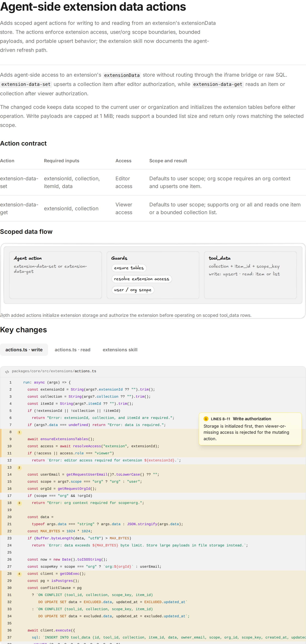The image size is (306, 644).
Task: Click annotation marker 1 on line 8
Action: 19,432
